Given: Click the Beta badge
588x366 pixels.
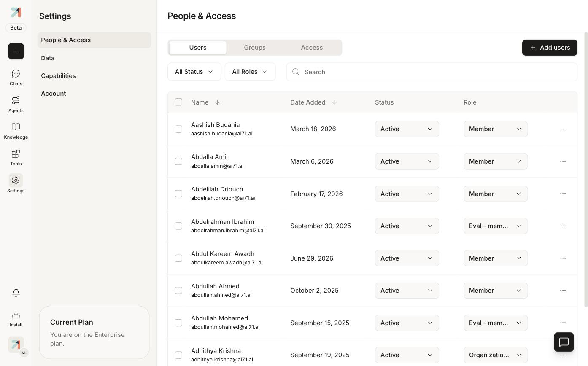Looking at the screenshot, I should [16, 28].
